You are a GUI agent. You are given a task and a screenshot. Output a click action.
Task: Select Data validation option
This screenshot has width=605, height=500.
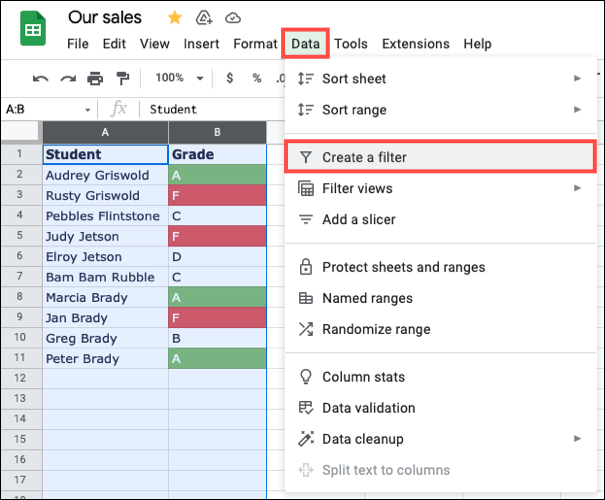tap(368, 408)
